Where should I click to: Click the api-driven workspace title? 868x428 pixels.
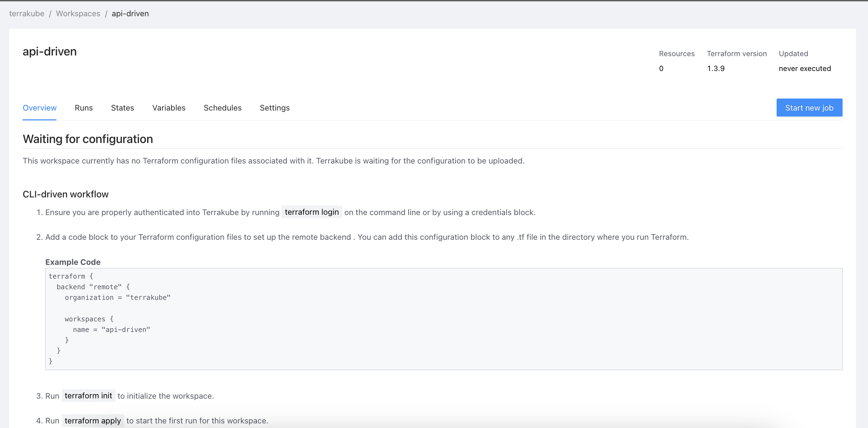(x=50, y=52)
